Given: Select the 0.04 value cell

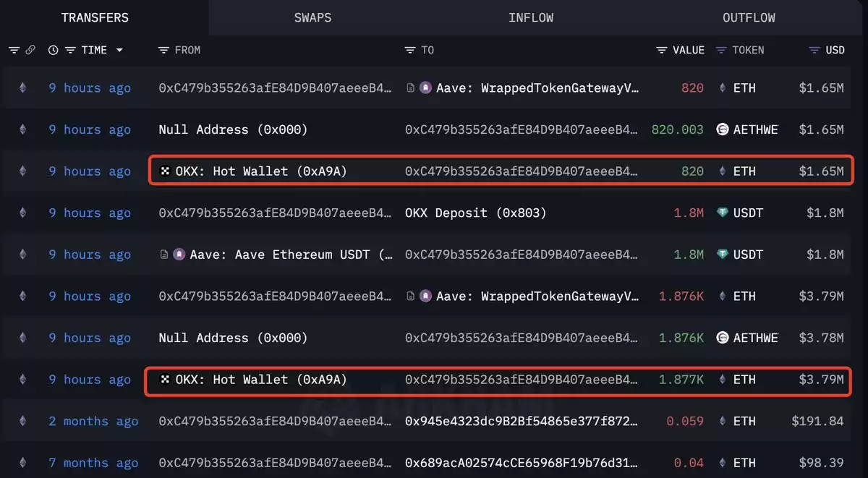Looking at the screenshot, I should pyautogui.click(x=689, y=463).
